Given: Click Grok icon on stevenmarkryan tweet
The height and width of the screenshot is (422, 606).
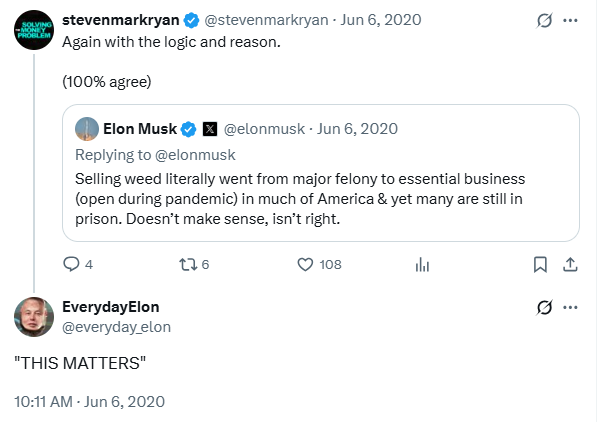Looking at the screenshot, I should (x=545, y=20).
